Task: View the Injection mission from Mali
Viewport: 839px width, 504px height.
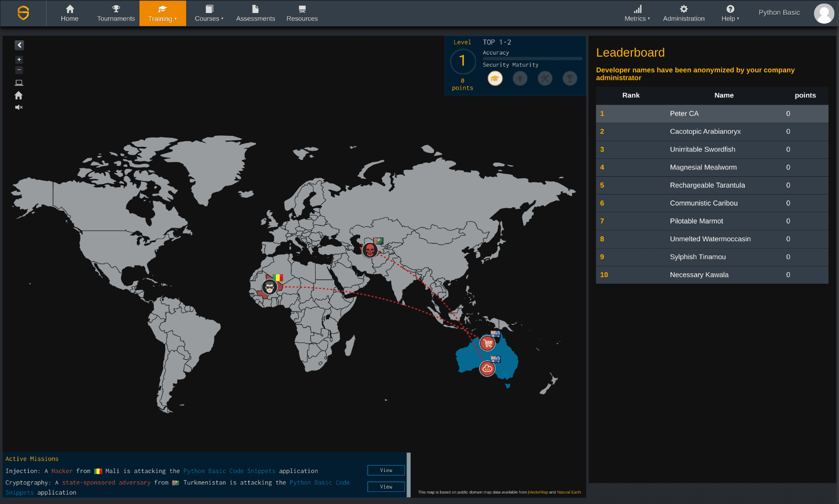Action: [x=386, y=470]
